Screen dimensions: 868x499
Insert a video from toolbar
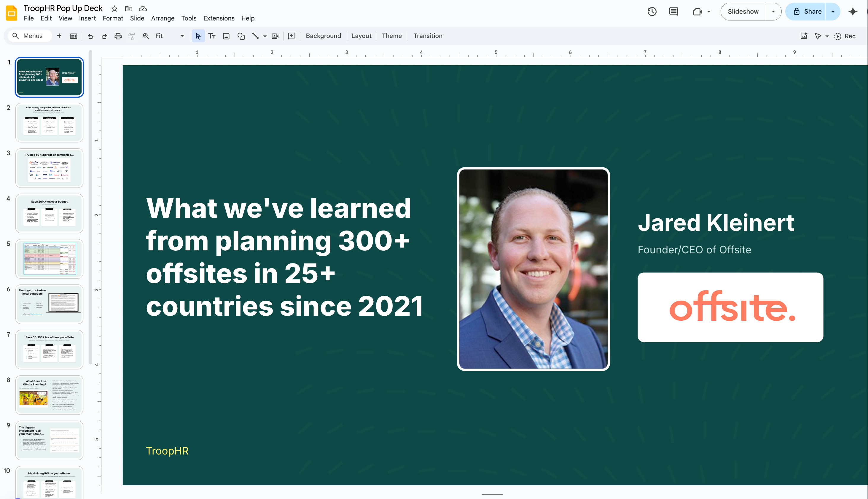[x=275, y=36]
